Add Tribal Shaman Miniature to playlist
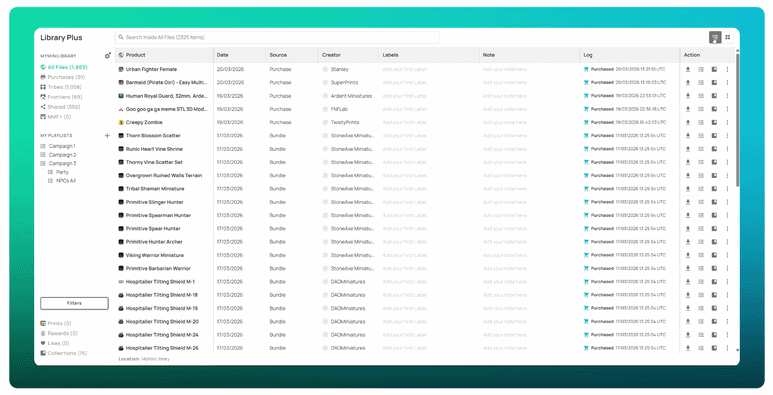Image resolution: width=773 pixels, height=395 pixels. coord(701,189)
